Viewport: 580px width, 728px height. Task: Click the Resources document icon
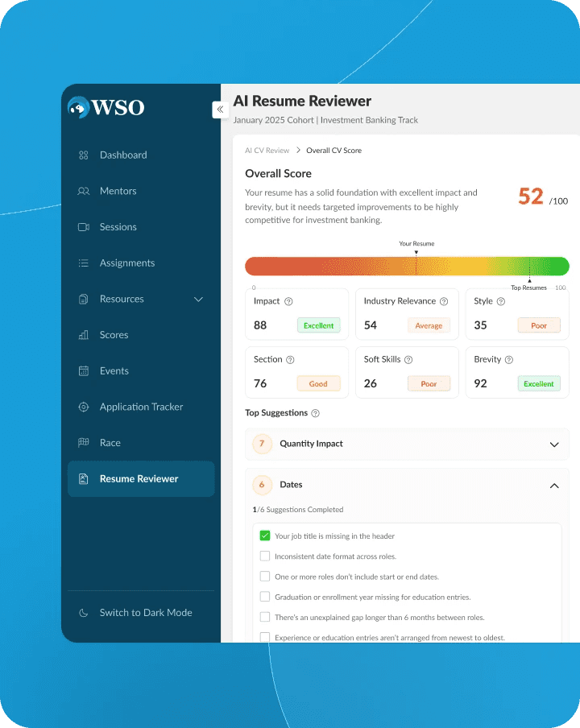click(84, 299)
